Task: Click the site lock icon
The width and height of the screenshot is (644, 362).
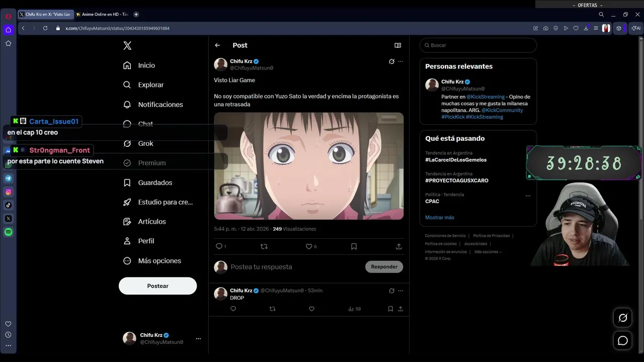Action: [x=58, y=28]
